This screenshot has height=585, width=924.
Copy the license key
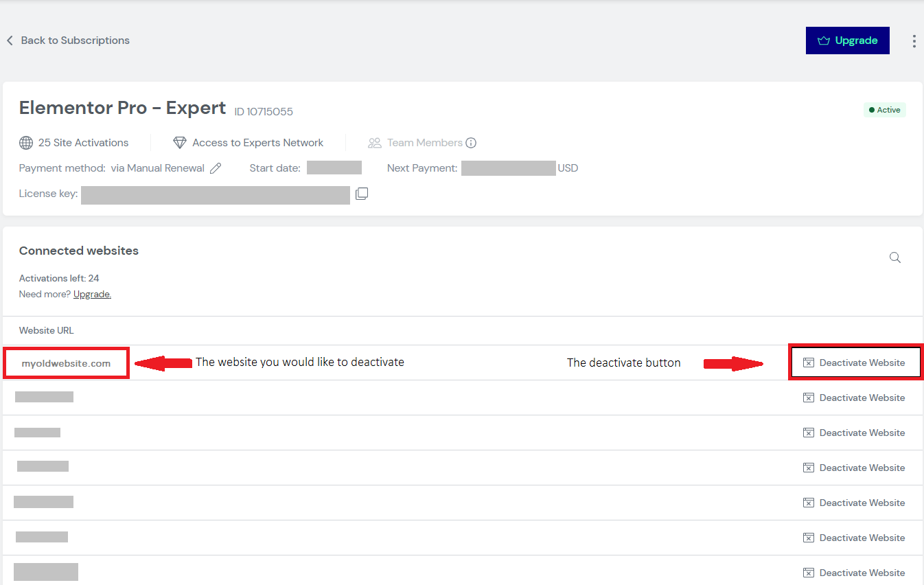coord(362,194)
